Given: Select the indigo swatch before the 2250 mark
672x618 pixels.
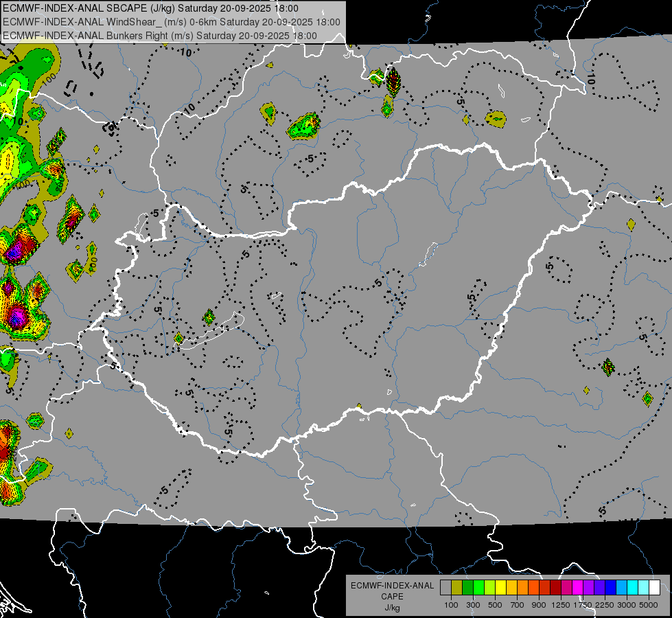Looking at the screenshot, I should coord(599,588).
